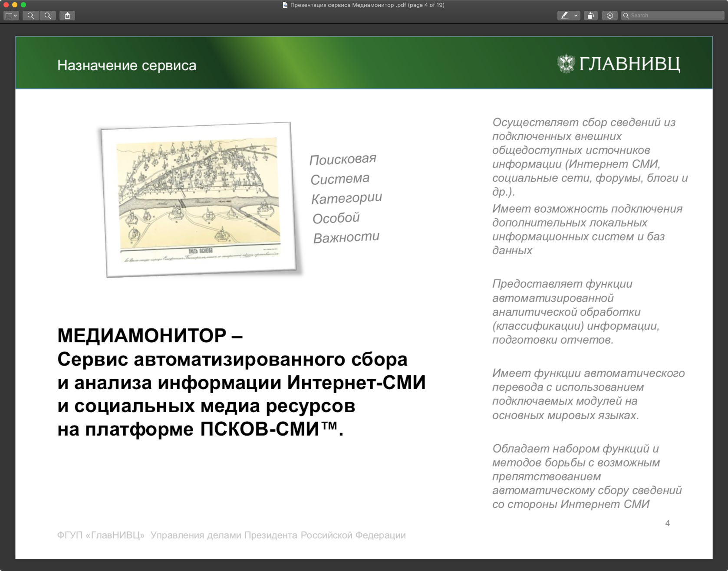Click the italic word "Поисковая"
The width and height of the screenshot is (728, 571).
pos(343,159)
